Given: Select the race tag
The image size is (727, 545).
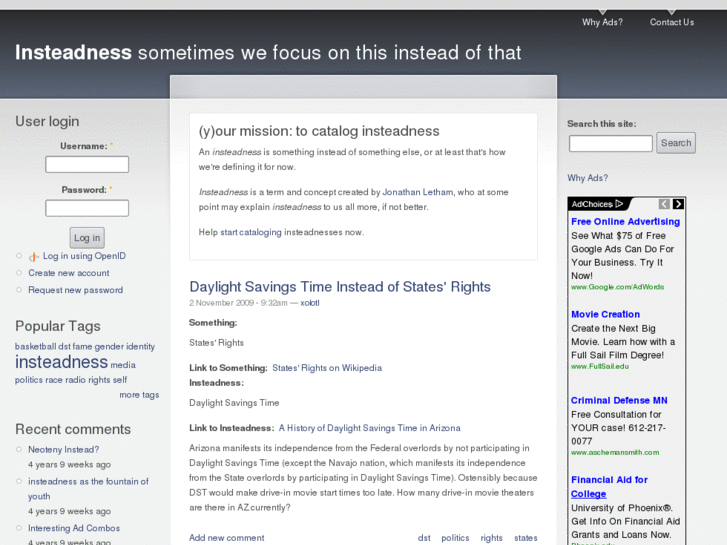Looking at the screenshot, I should (x=54, y=380).
